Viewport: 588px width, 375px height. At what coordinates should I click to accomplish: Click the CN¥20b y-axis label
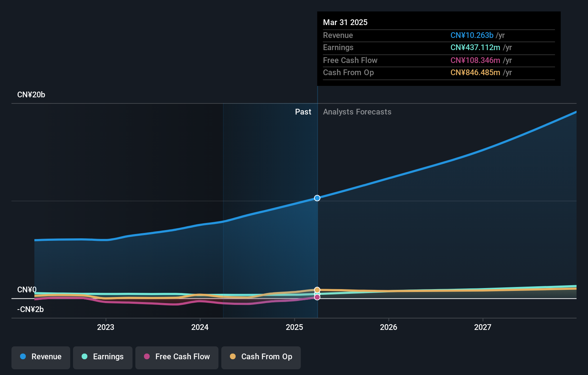click(31, 95)
